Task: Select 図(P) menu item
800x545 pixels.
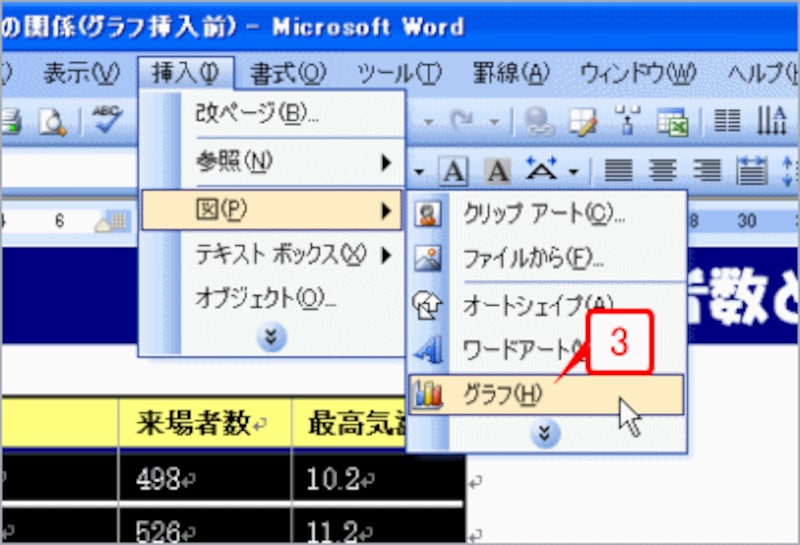Action: 271,210
